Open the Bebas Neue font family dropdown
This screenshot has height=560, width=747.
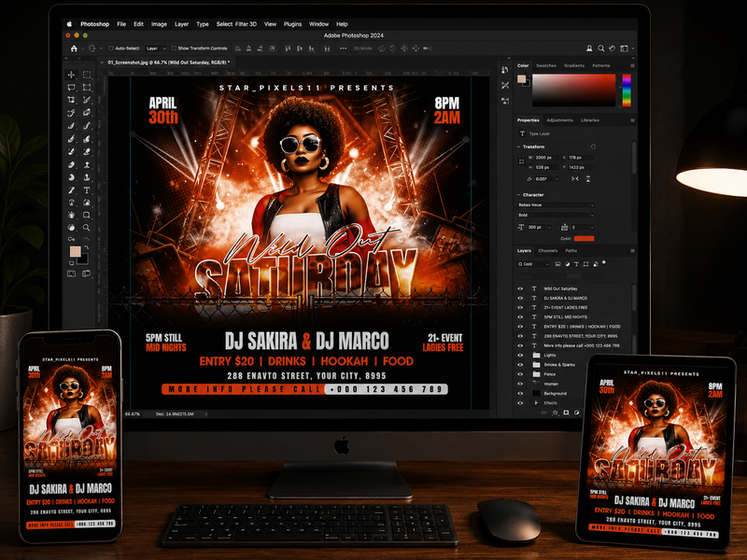556,205
